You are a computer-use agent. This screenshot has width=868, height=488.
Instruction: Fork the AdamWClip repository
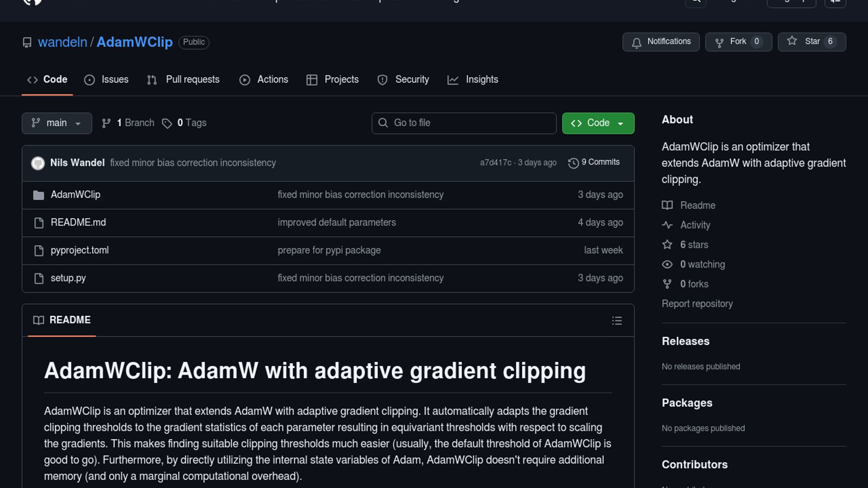point(738,42)
